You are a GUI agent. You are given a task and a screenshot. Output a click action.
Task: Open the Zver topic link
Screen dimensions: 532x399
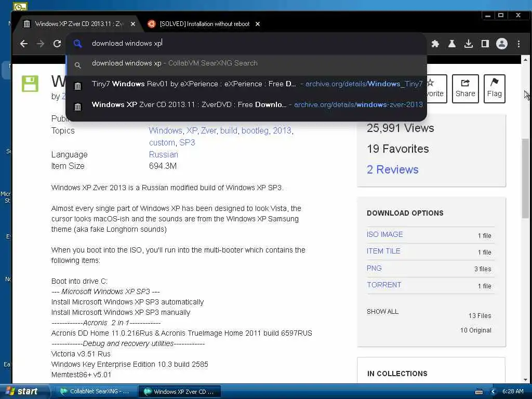208,130
